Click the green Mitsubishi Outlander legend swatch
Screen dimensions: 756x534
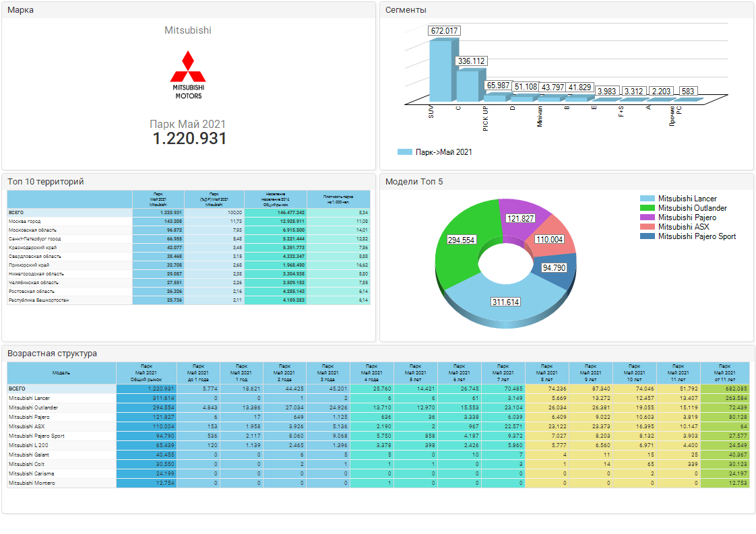point(647,208)
